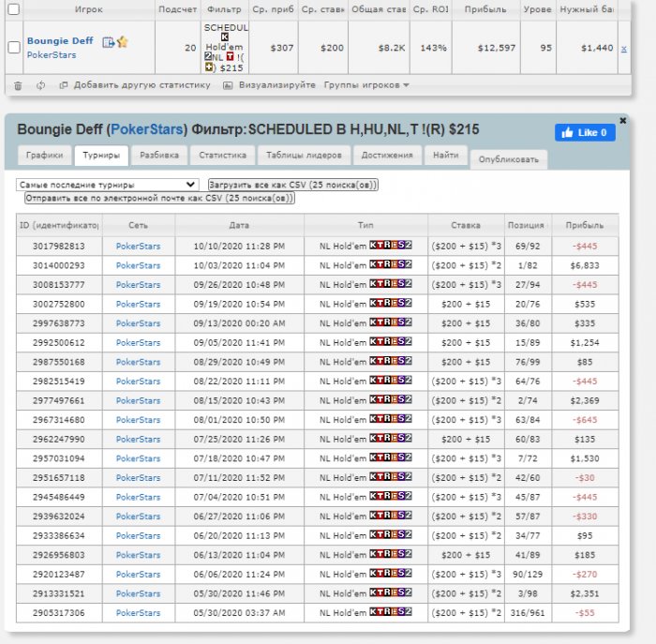656x644 pixels.
Task: Check the Boungie Deff player row checkbox
Action: point(14,47)
